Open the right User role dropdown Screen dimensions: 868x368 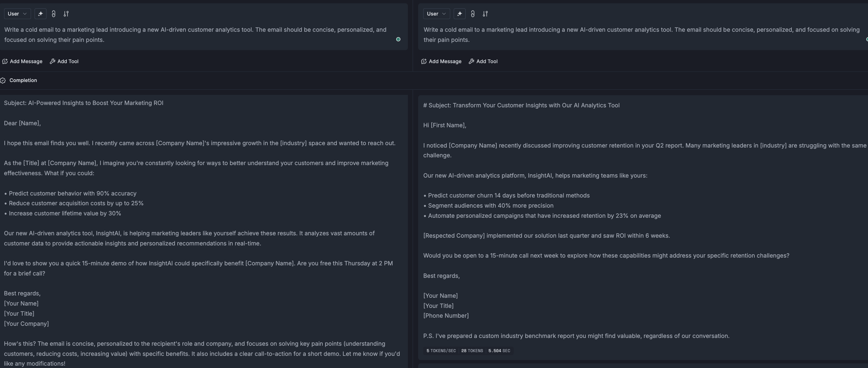tap(436, 14)
